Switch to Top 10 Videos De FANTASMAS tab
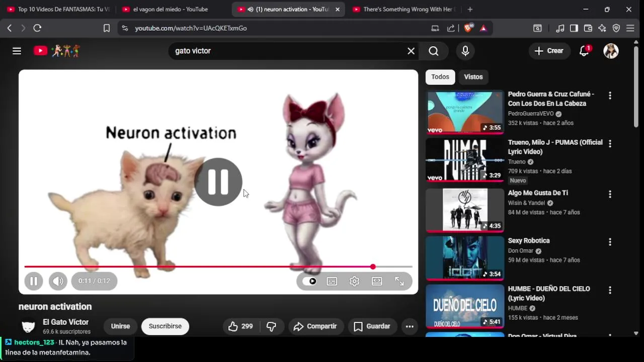Image resolution: width=644 pixels, height=362 pixels. click(x=58, y=9)
